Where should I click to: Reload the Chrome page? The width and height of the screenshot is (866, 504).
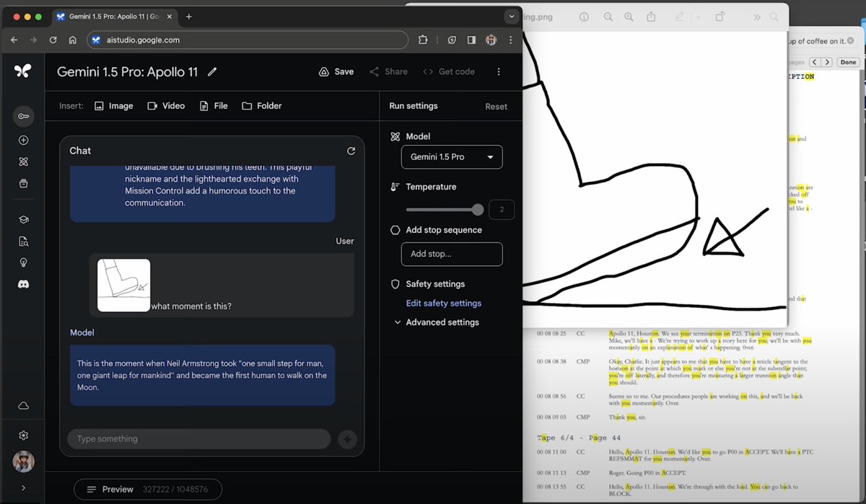click(x=53, y=40)
